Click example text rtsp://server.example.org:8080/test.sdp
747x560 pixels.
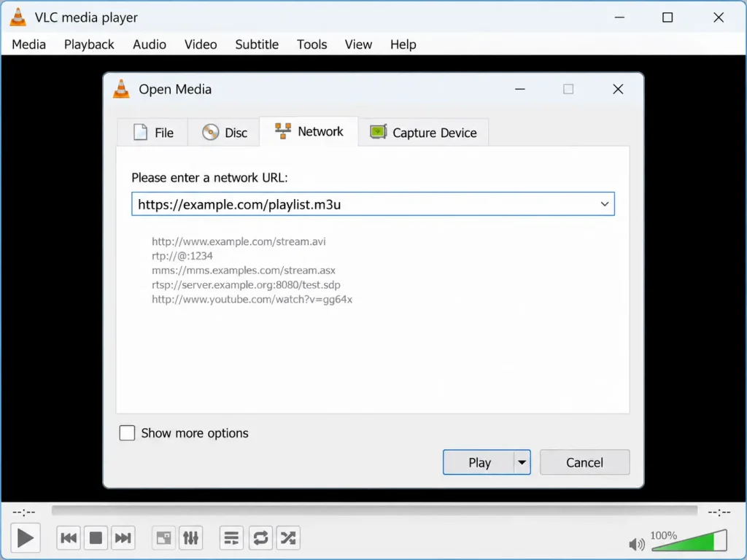[246, 285]
